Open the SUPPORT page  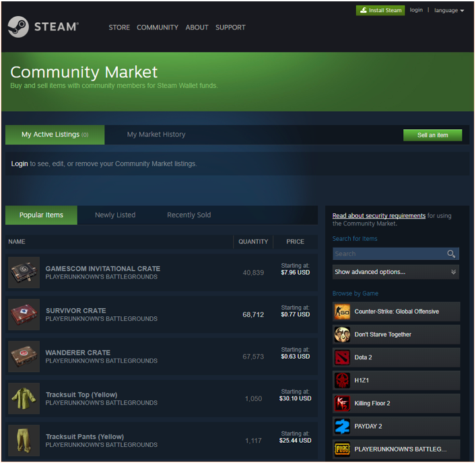tap(230, 28)
